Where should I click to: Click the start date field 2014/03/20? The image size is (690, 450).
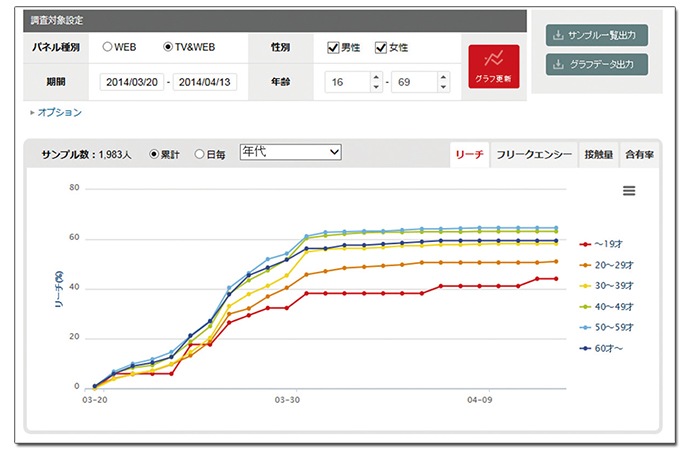(x=132, y=82)
